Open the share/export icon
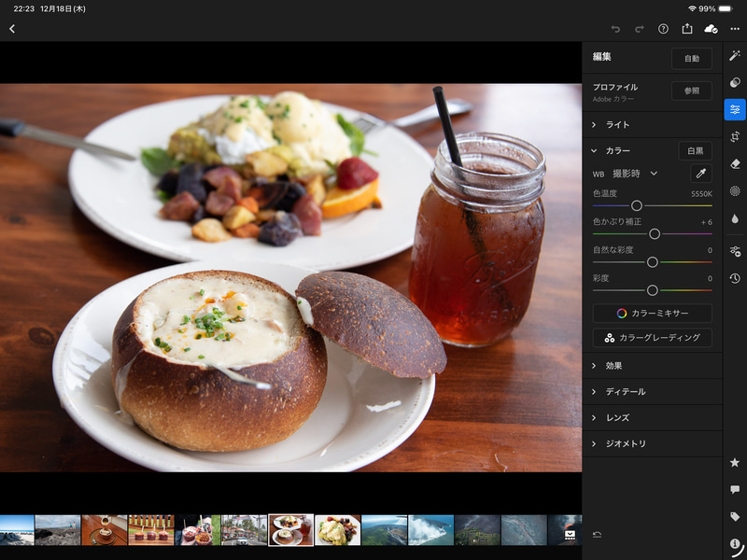 [687, 29]
